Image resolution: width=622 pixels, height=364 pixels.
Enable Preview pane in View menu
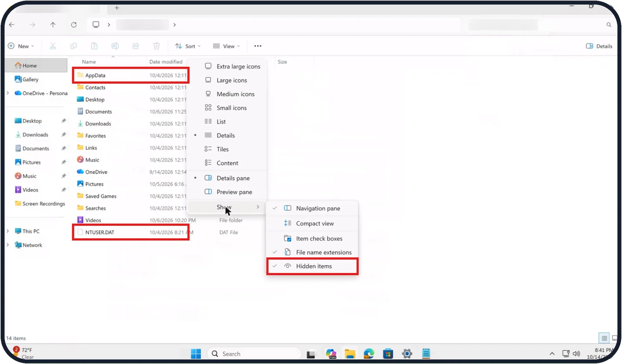click(x=226, y=192)
